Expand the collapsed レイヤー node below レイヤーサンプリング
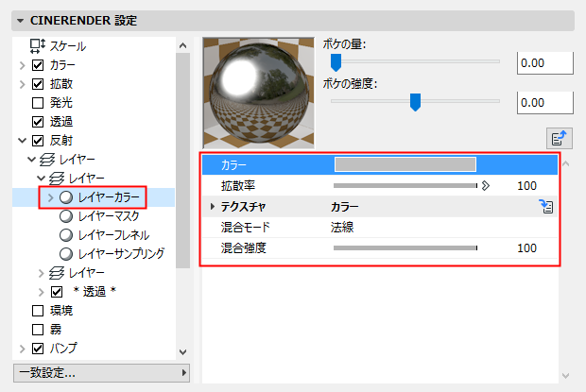Image resolution: width=586 pixels, height=392 pixels. [42, 273]
